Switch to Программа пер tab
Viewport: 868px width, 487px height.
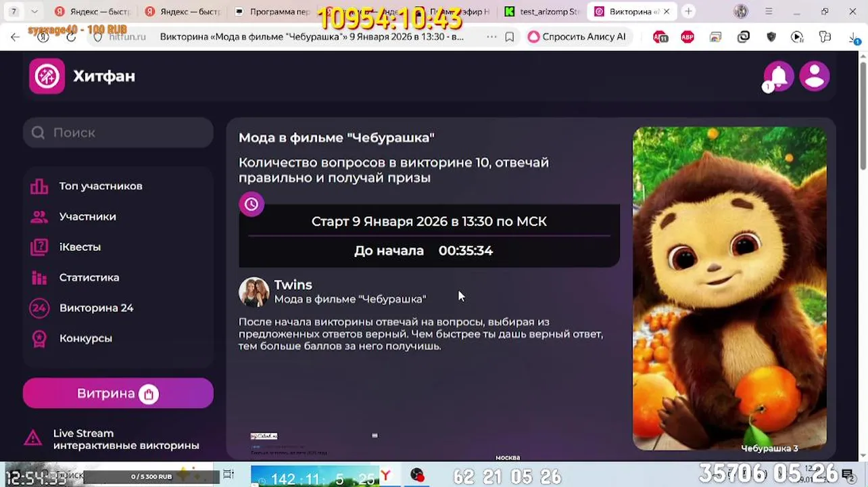272,11
